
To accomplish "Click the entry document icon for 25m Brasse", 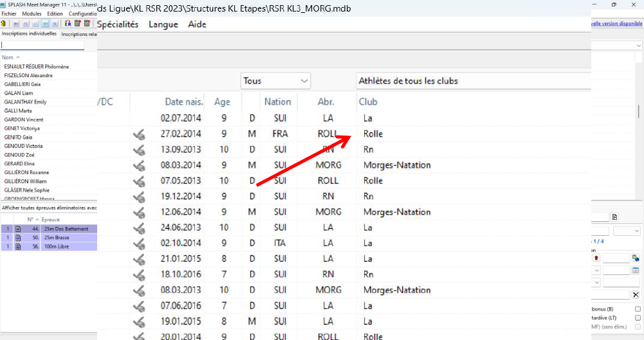I will click(18, 238).
